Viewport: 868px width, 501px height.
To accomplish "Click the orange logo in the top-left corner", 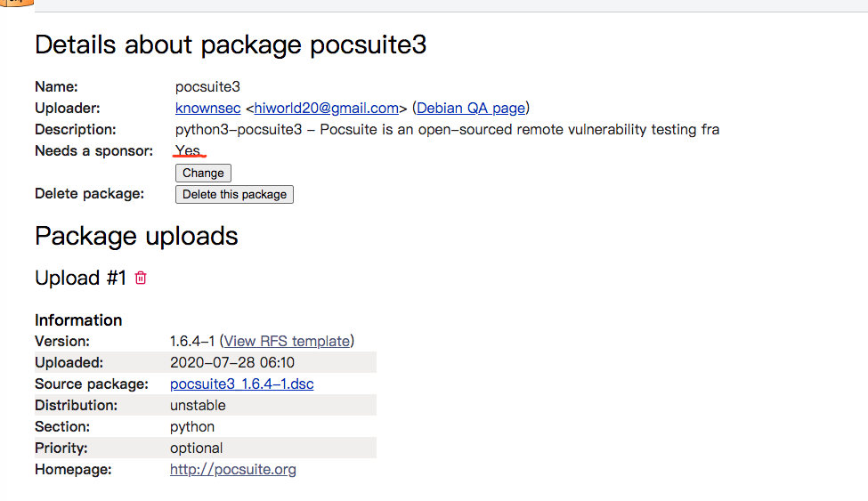I will [17, 3].
